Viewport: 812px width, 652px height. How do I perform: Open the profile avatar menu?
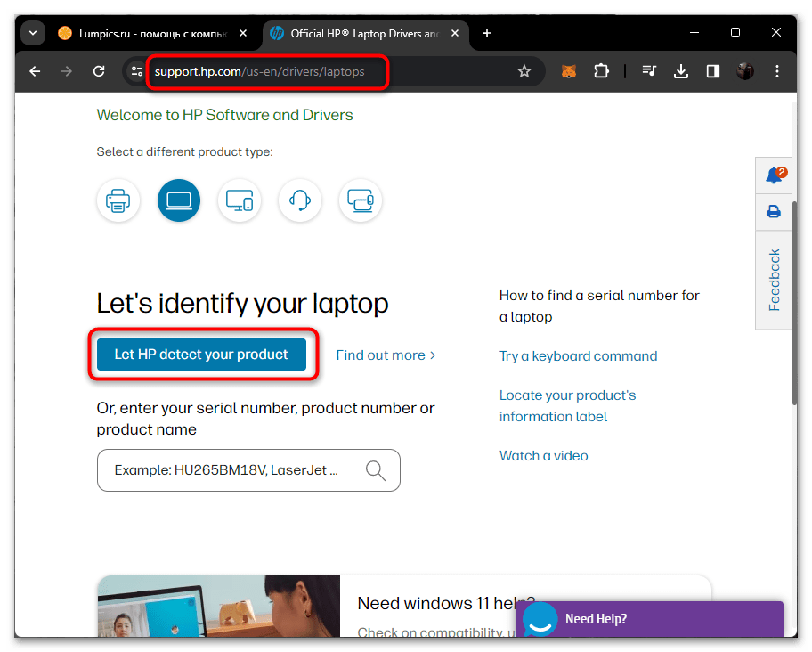tap(745, 71)
